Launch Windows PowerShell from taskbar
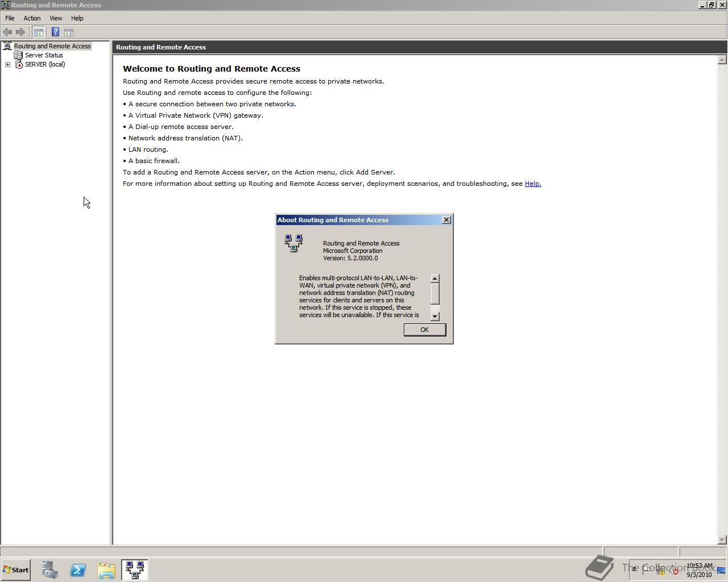Screen dimensions: 728x582 (x=78, y=570)
